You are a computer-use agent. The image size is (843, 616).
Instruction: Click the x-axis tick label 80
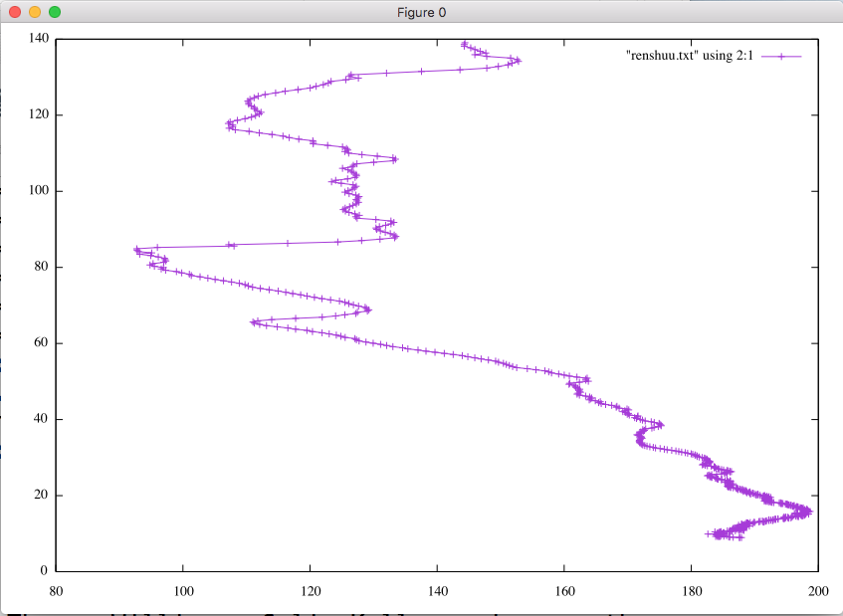[56, 591]
